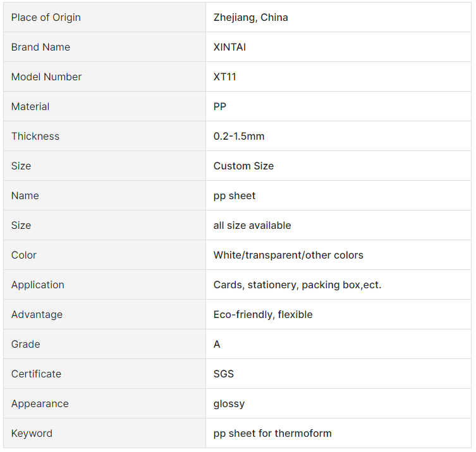Screen dimensions: 476x452
Task: Click the "Keyword" label cell
Action: 32,434
